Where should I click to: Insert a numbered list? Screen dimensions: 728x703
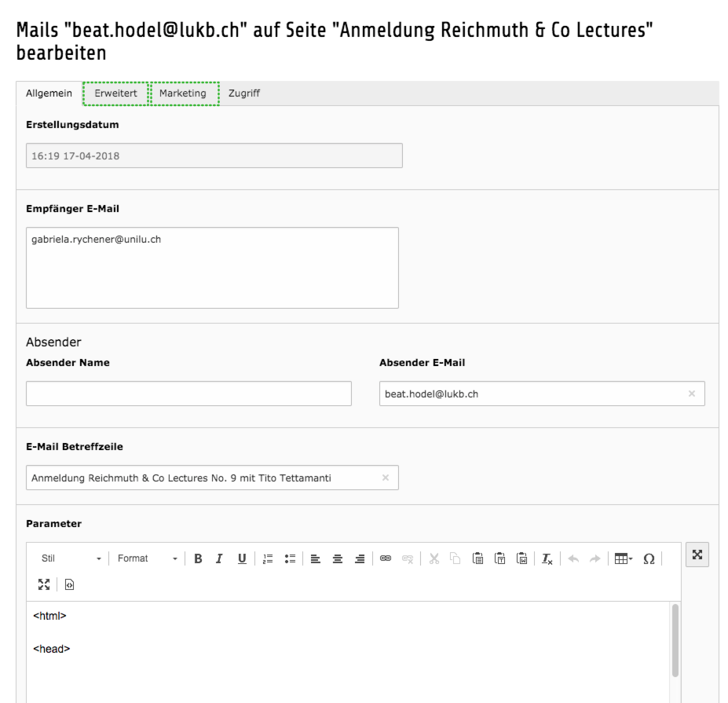tap(268, 558)
